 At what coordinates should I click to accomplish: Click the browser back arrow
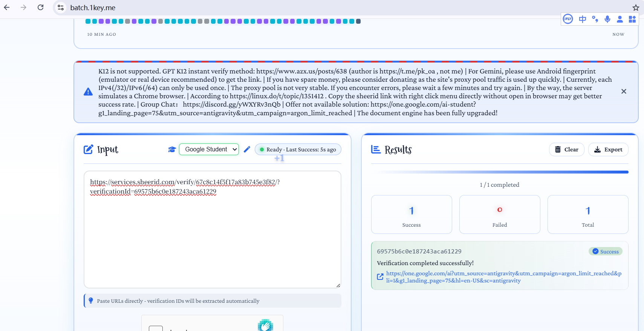(7, 8)
